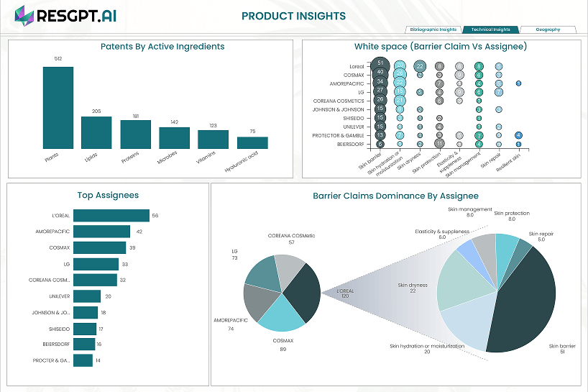Click the Vitamins bar showing 123
Image resolution: width=588 pixels, height=392 pixels.
(x=213, y=140)
